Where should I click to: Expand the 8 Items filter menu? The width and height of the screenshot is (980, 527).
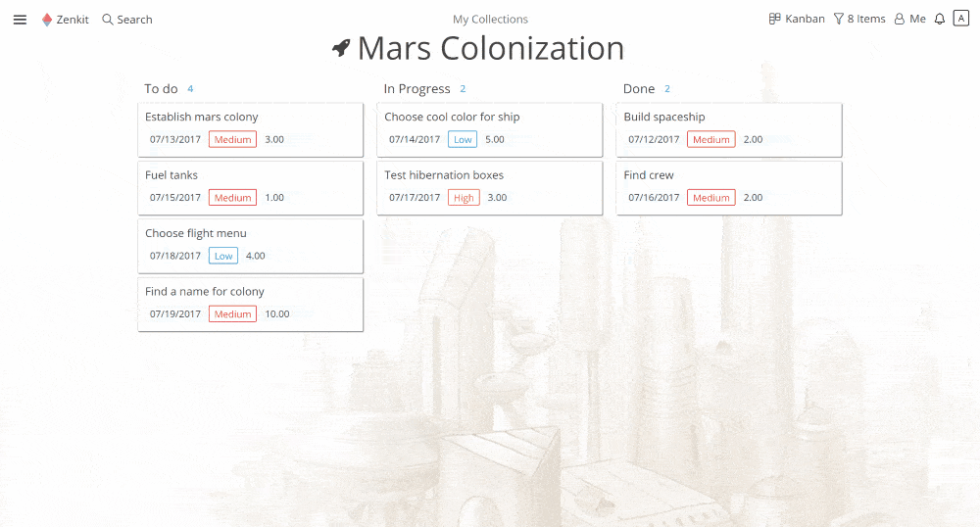click(859, 19)
